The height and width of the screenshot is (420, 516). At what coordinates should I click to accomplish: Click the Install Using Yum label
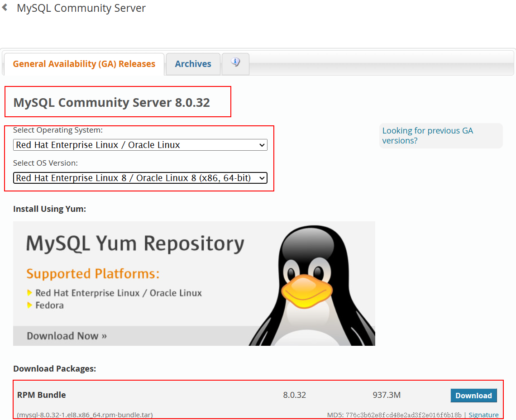pos(50,209)
